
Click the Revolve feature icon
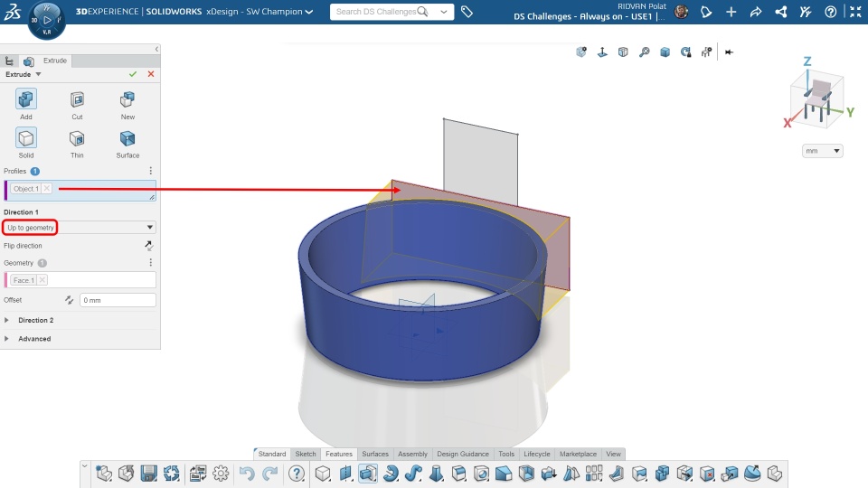click(x=391, y=474)
